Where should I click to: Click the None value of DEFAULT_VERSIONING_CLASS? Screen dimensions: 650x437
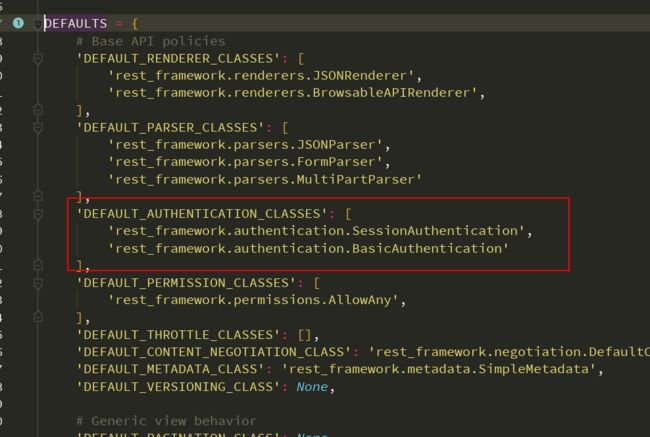[x=312, y=387]
